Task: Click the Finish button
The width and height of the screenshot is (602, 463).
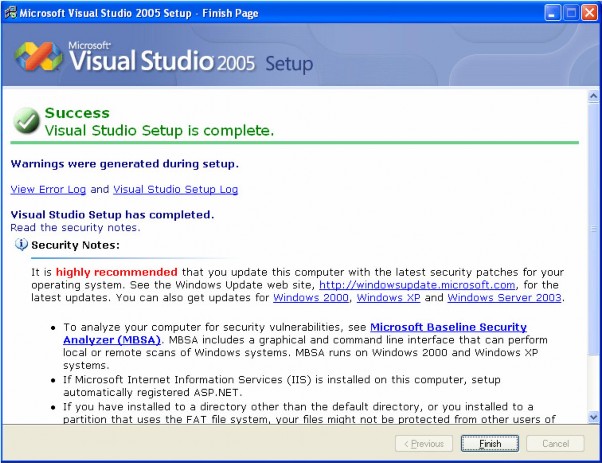Action: coord(490,443)
